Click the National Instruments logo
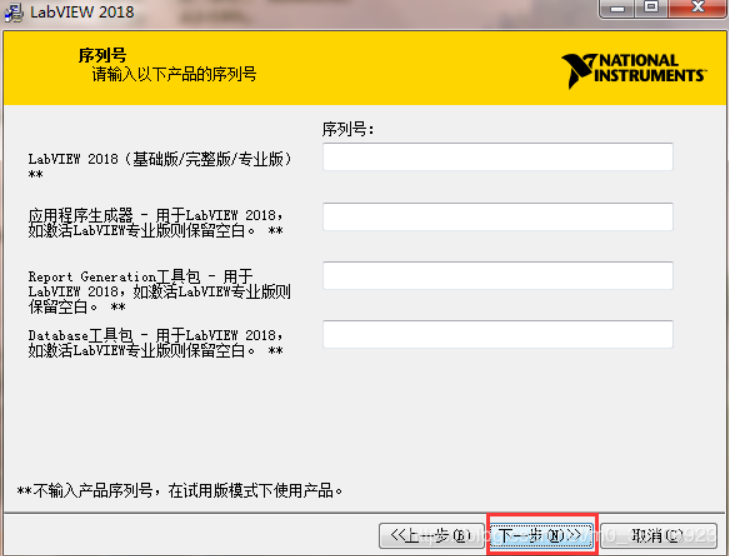729x556 pixels. pos(634,70)
